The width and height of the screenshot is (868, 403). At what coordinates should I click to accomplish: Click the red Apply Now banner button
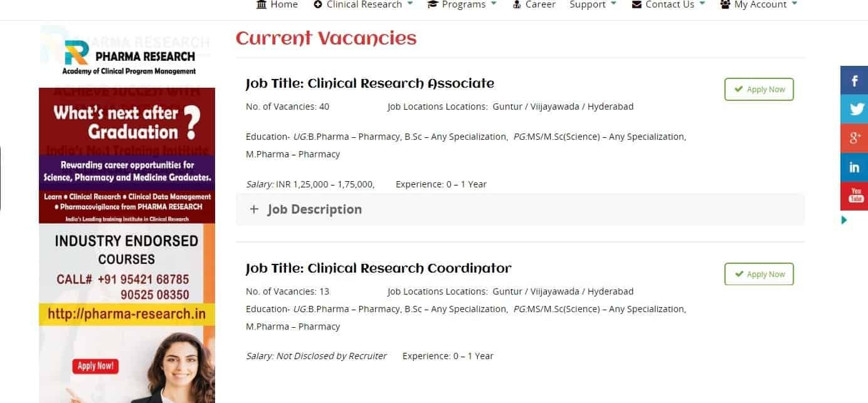96,365
